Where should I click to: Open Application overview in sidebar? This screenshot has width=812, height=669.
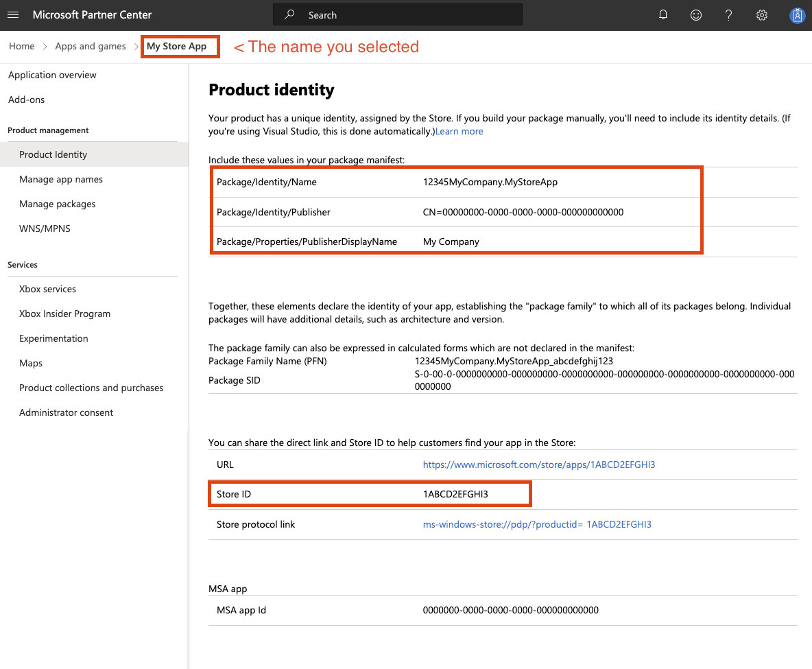(x=52, y=75)
